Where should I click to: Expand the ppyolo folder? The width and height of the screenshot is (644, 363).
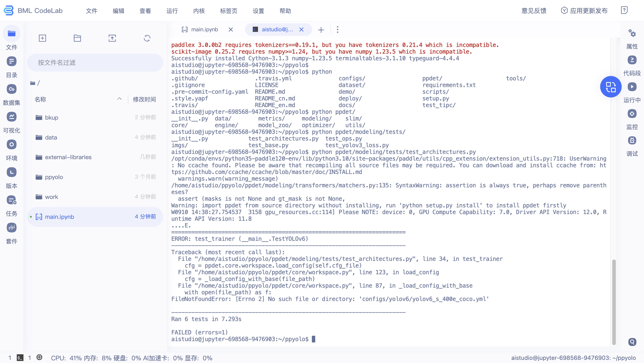click(54, 177)
